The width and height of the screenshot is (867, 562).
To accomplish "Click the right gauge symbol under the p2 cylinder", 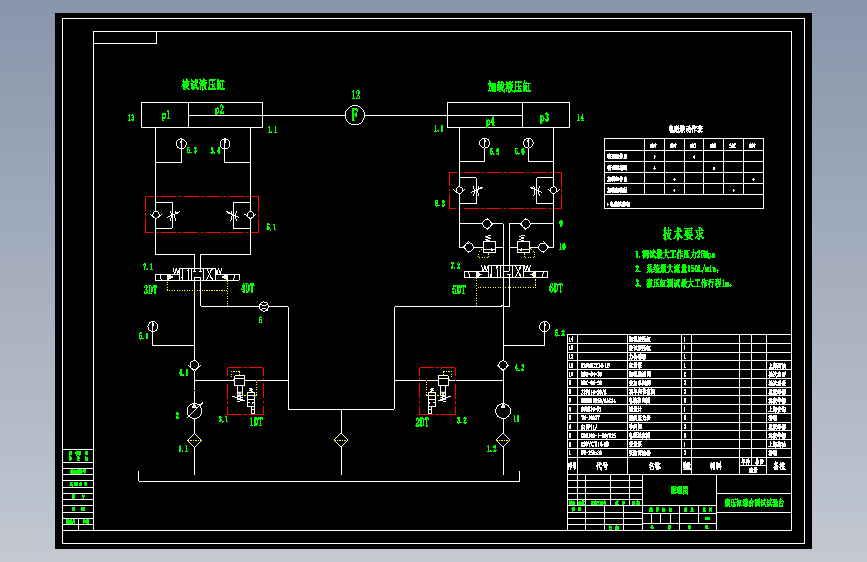I will 224,144.
